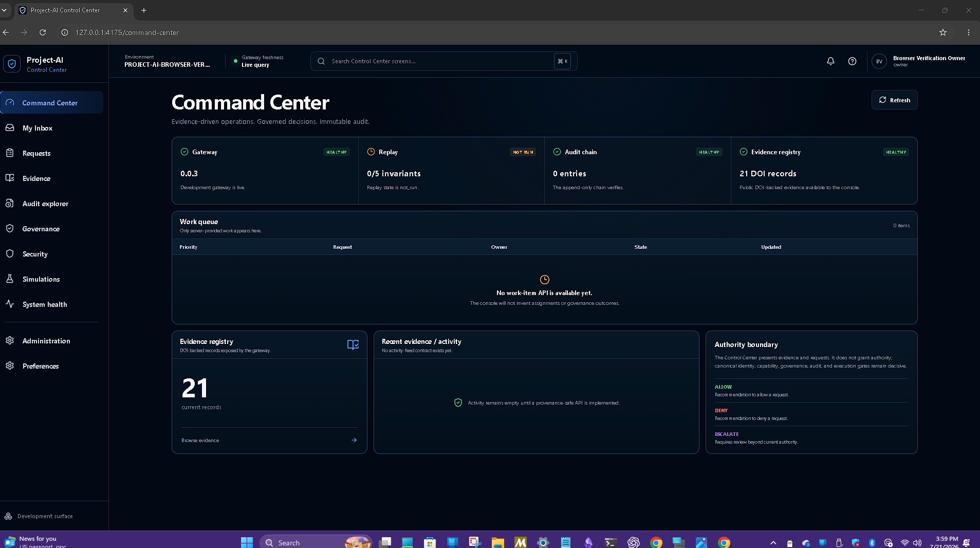
Task: Click the Browser Verification Owner name
Action: point(929,58)
